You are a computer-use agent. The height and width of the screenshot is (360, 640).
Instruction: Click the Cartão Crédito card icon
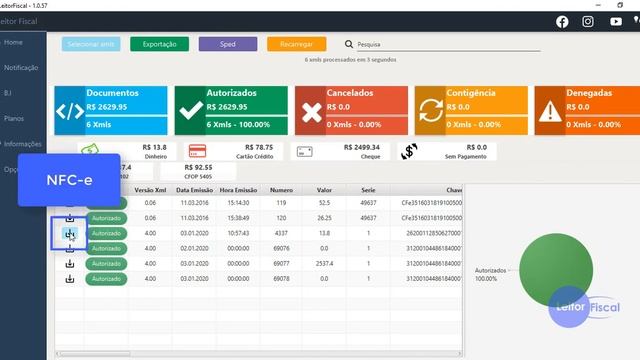click(197, 151)
